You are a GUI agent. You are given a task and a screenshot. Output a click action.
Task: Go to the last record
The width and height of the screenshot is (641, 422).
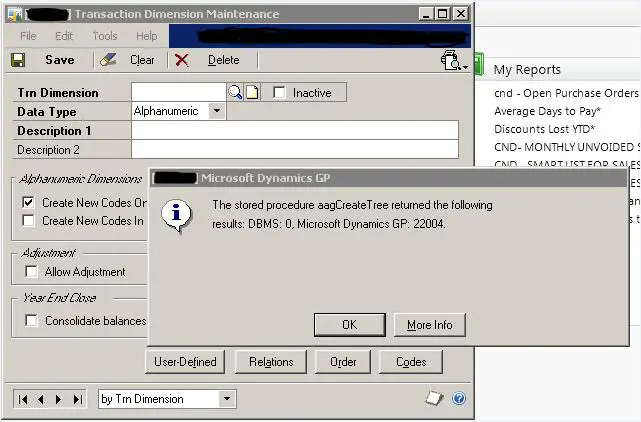77,399
